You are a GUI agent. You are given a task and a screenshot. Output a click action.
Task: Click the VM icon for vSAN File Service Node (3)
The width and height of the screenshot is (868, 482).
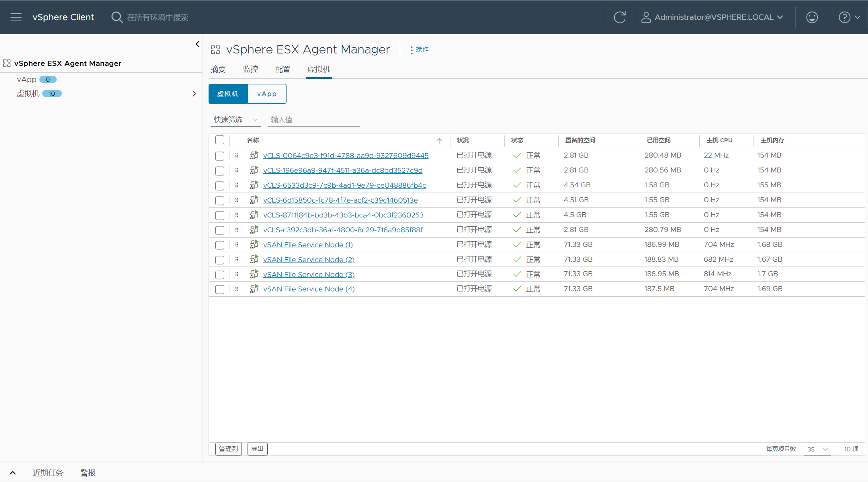[254, 274]
